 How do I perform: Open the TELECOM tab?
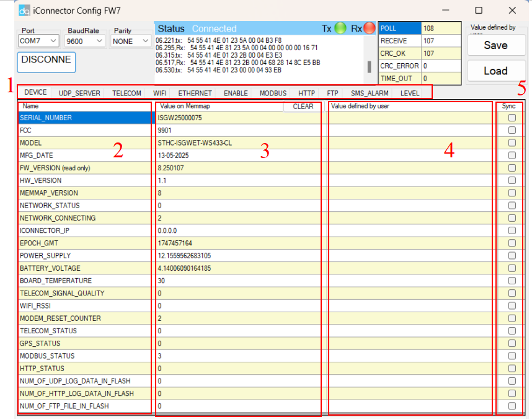pyautogui.click(x=126, y=94)
